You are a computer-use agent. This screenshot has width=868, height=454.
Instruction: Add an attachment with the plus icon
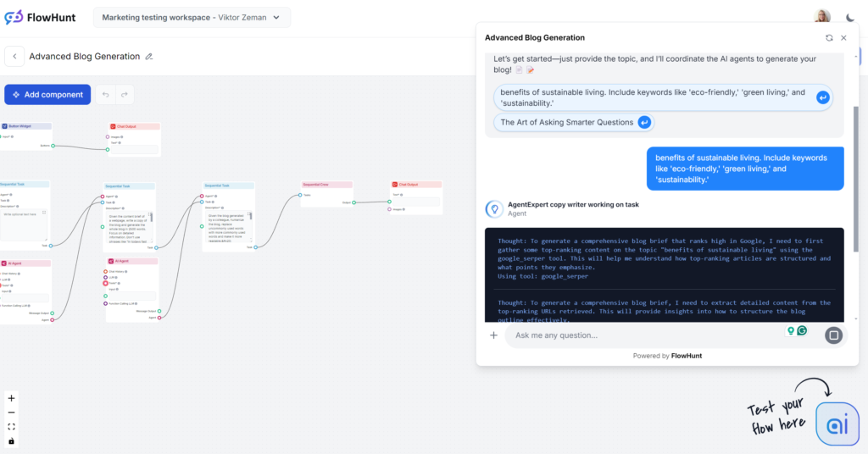tap(493, 335)
